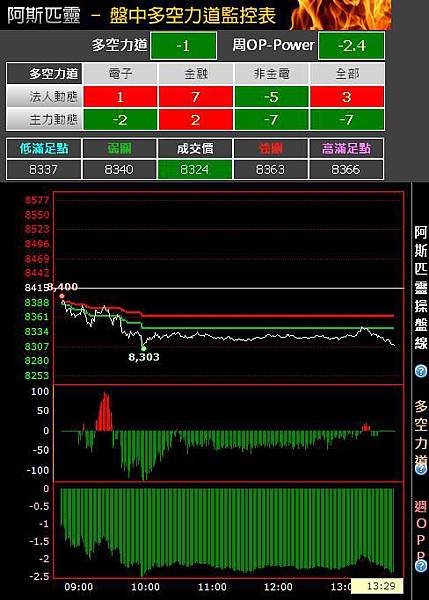This screenshot has width=429, height=600.
Task: Click the 多空力道 value box showing -1
Action: (183, 46)
